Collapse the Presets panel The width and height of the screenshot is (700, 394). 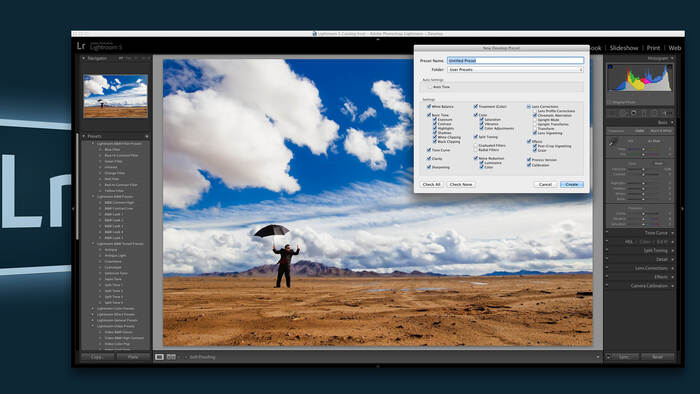(84, 136)
